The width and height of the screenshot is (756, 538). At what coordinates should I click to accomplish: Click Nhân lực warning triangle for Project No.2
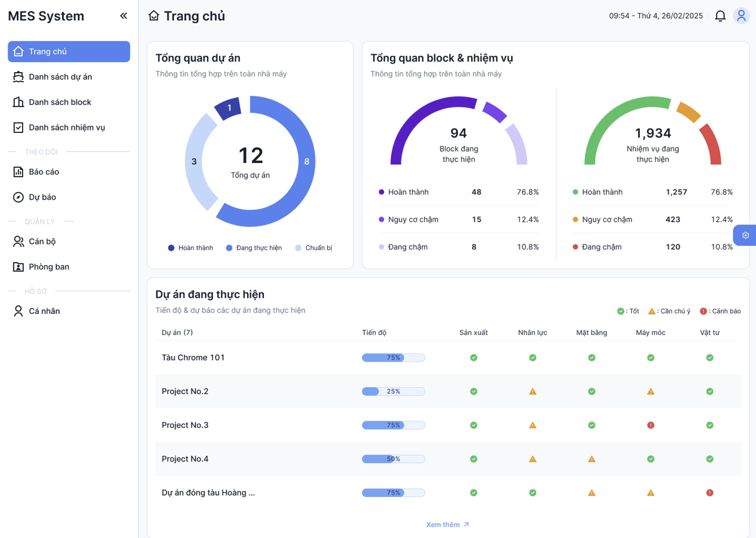pyautogui.click(x=533, y=392)
